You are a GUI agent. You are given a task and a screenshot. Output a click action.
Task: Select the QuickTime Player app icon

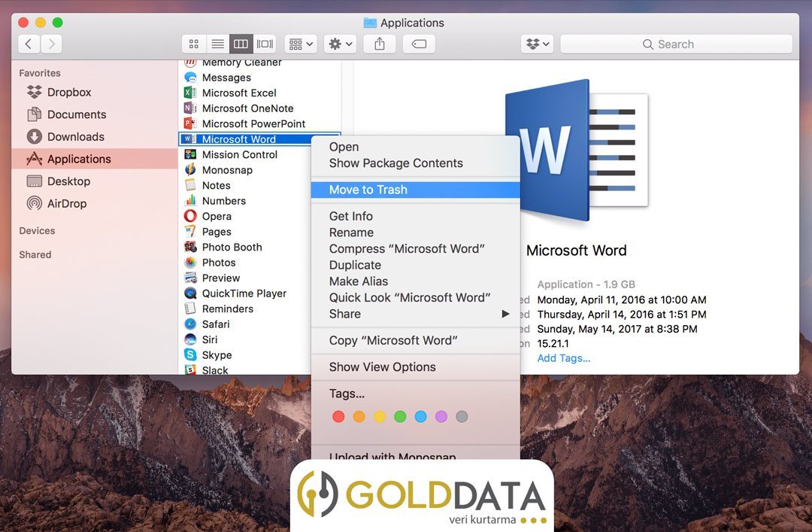pos(190,293)
